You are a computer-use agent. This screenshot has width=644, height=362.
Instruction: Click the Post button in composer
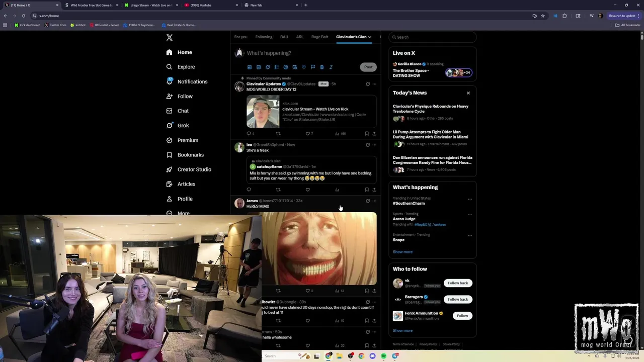click(368, 67)
